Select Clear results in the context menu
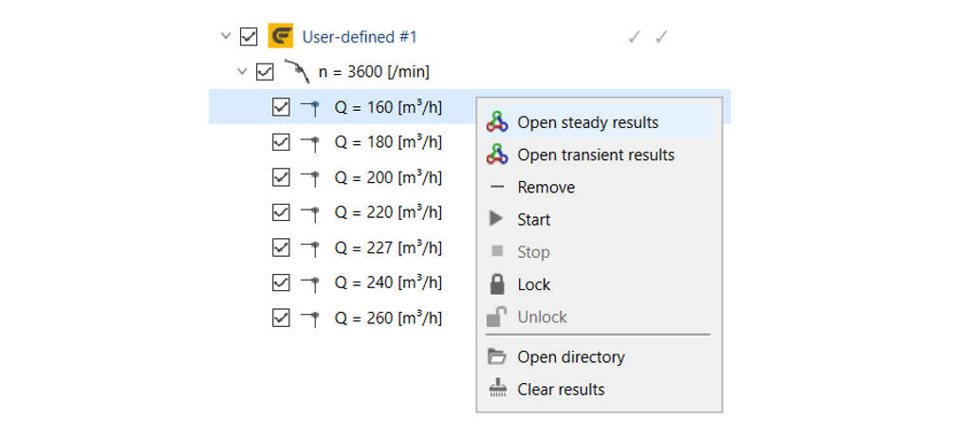980x438 pixels. coord(599,390)
